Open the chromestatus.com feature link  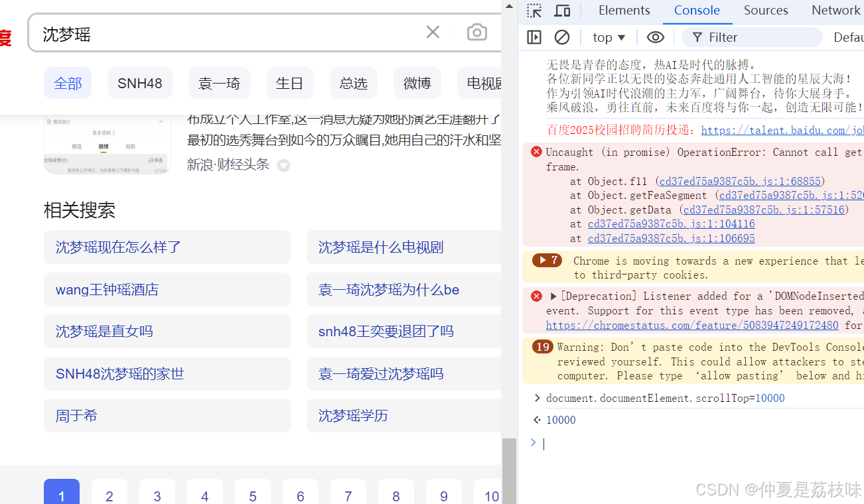693,325
